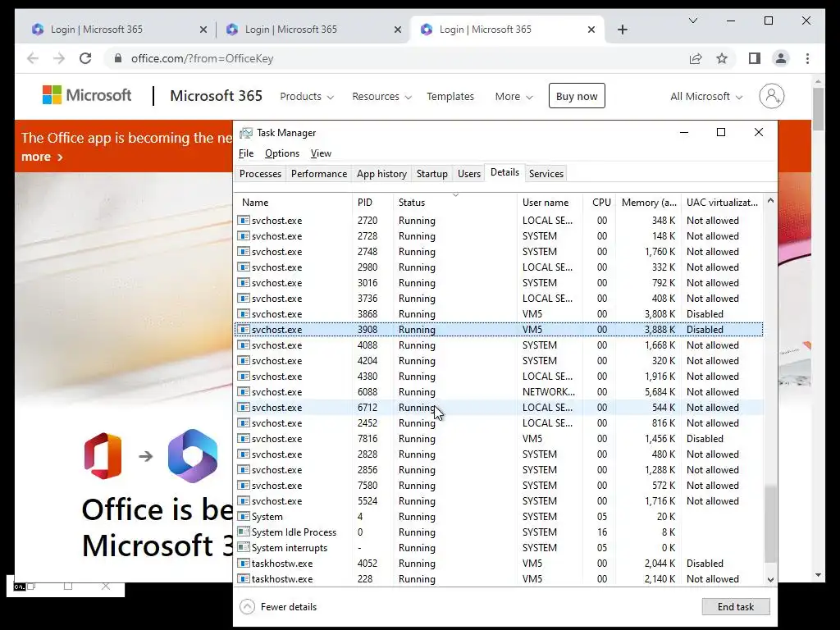Click the Buy now button
The image size is (840, 630).
pos(577,96)
